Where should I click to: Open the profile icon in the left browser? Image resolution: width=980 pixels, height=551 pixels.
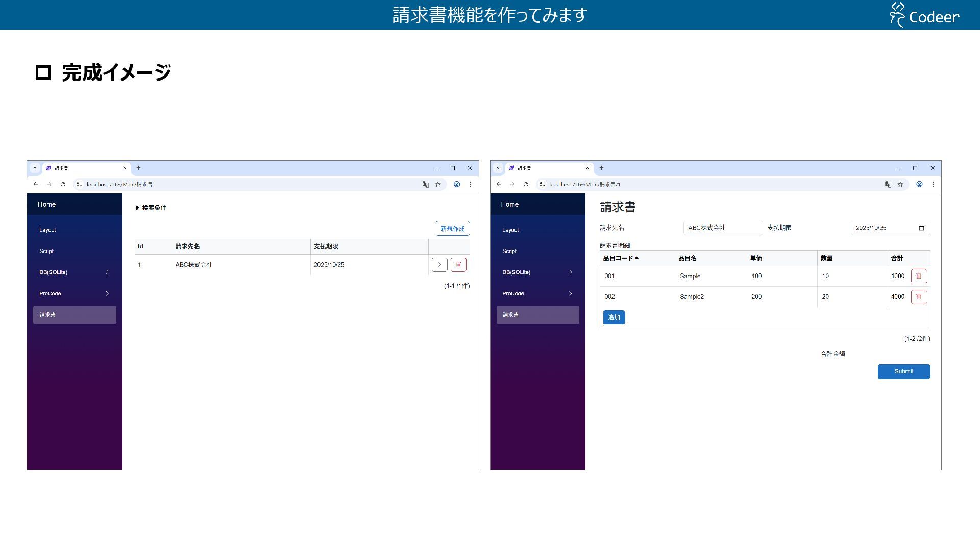(456, 185)
